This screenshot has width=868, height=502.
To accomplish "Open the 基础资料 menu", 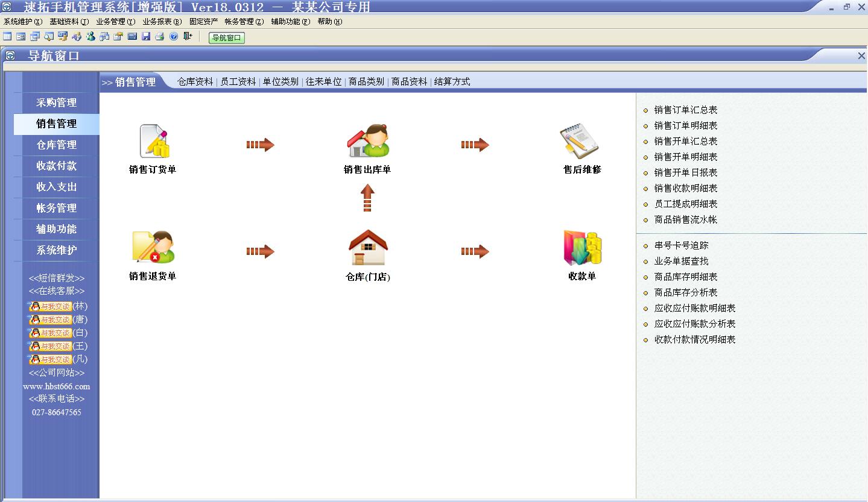I will 69,22.
